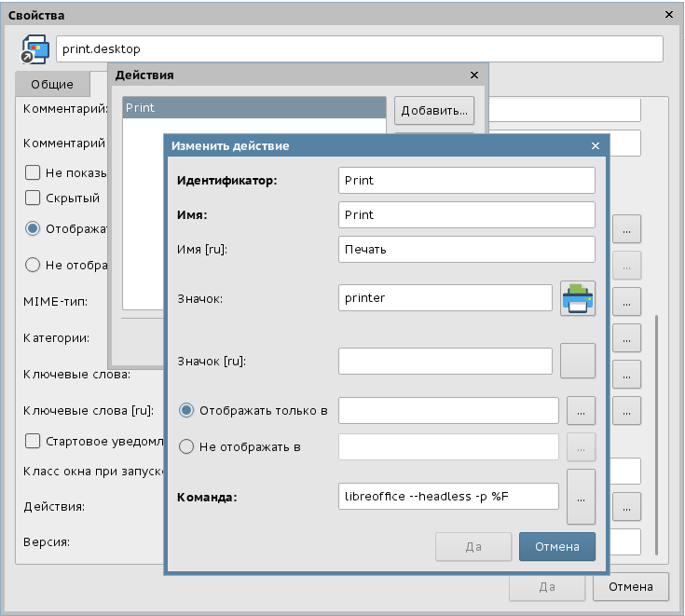Screen dimensions: 685x616
Task: Click the Идентификатор text field
Action: 467,180
